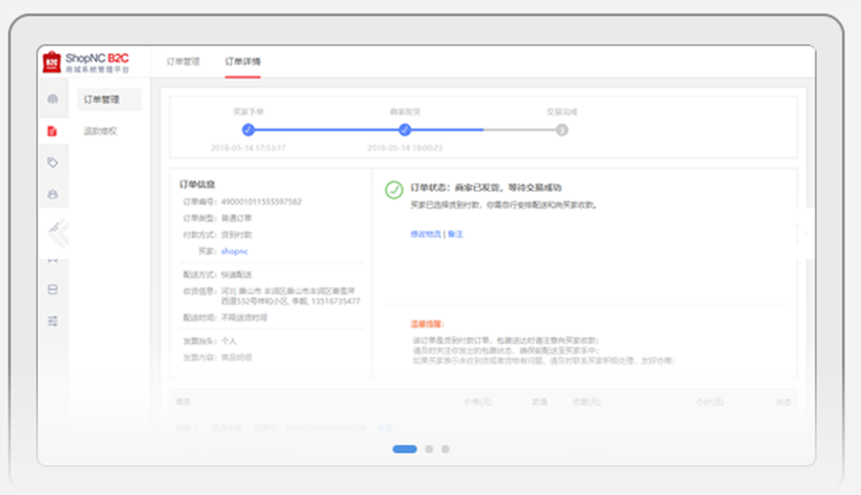
Task: Click the 订单信息 heading
Action: (197, 184)
